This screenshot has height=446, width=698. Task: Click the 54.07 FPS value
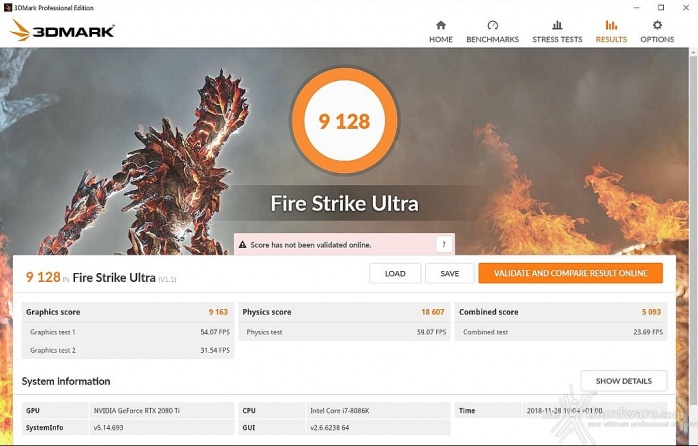(215, 332)
